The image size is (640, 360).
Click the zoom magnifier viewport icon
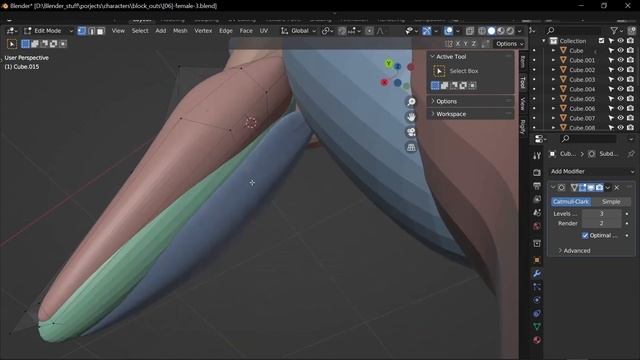[x=411, y=102]
